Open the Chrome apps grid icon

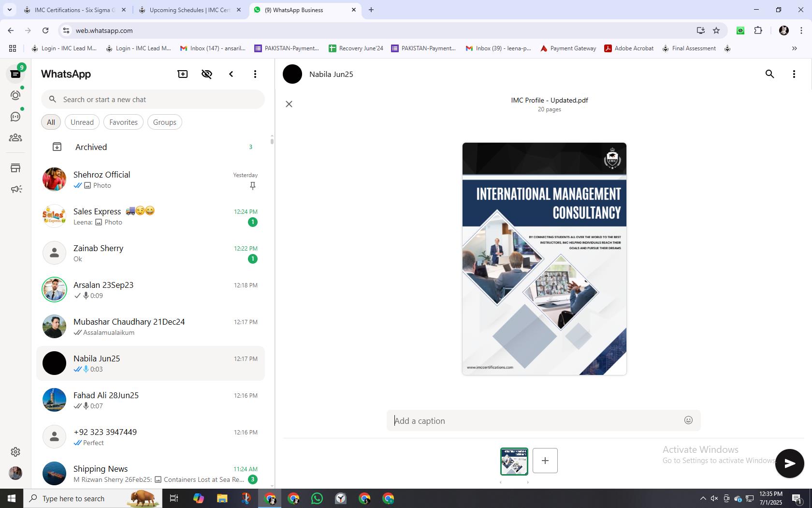pos(13,48)
